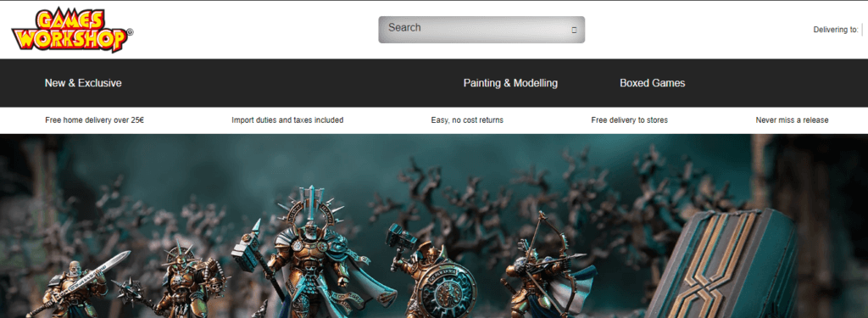Click Import duties and taxes included

tap(287, 120)
